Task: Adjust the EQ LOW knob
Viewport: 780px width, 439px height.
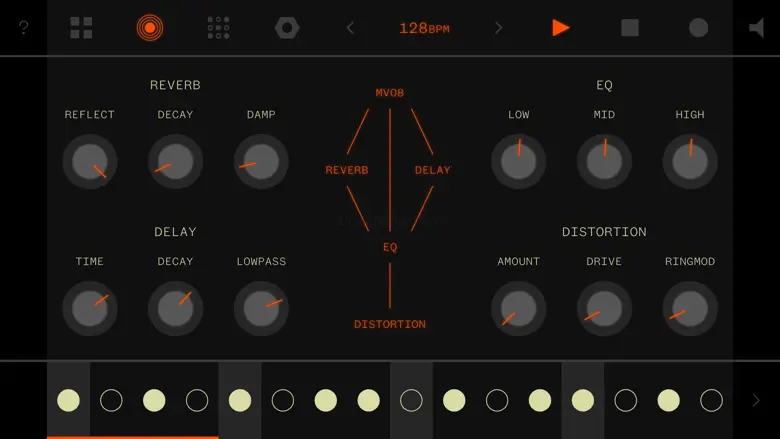Action: (518, 162)
